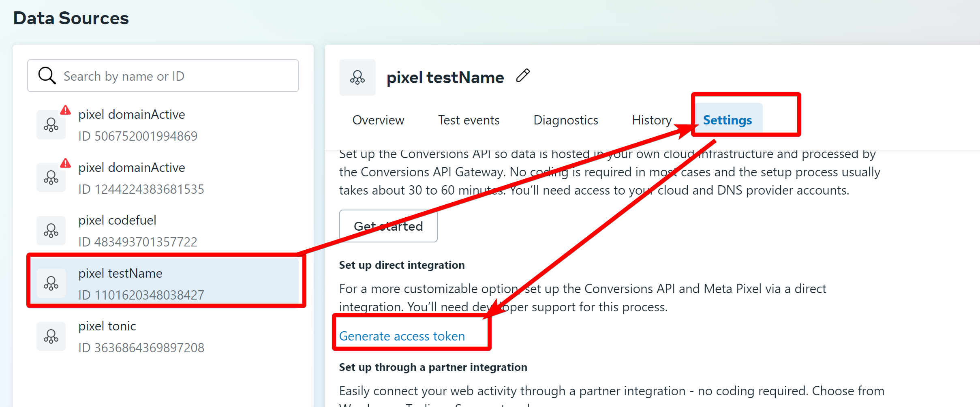The image size is (980, 407).
Task: Open the Diagnostics tab
Action: [566, 120]
